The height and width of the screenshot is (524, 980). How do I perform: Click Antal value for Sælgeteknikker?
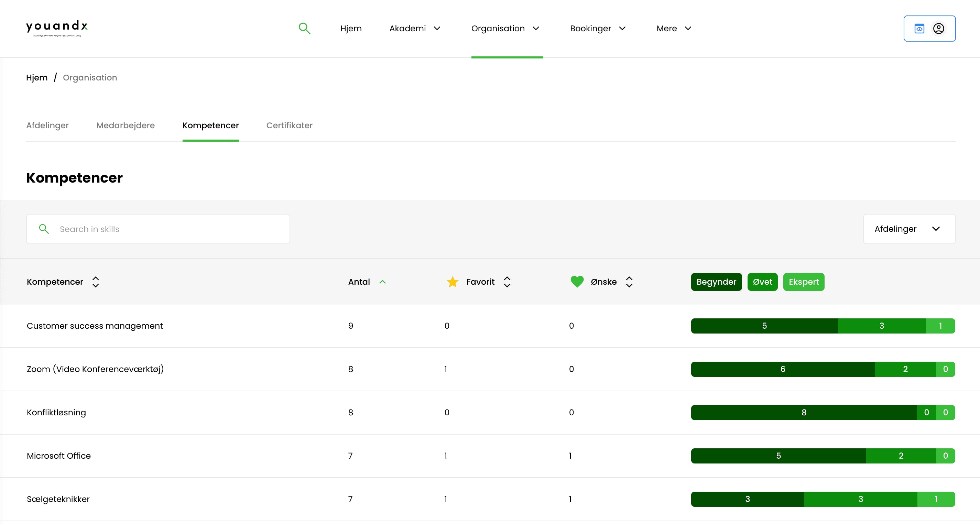click(x=350, y=499)
